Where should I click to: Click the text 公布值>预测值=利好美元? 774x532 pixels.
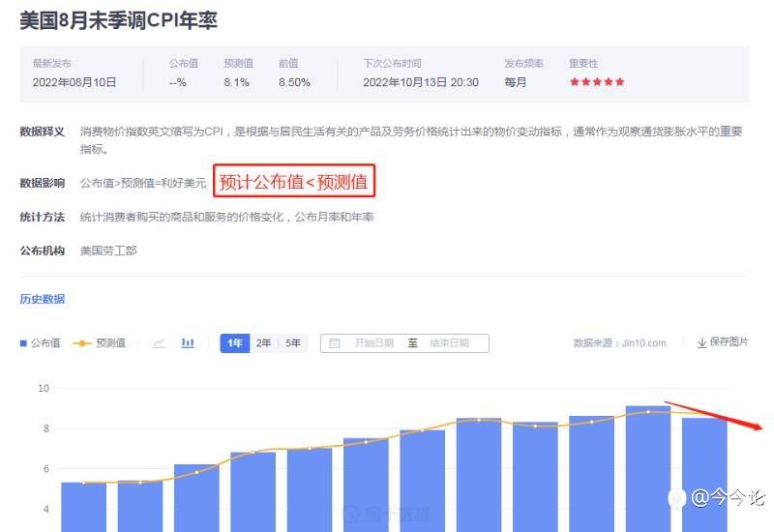(143, 183)
